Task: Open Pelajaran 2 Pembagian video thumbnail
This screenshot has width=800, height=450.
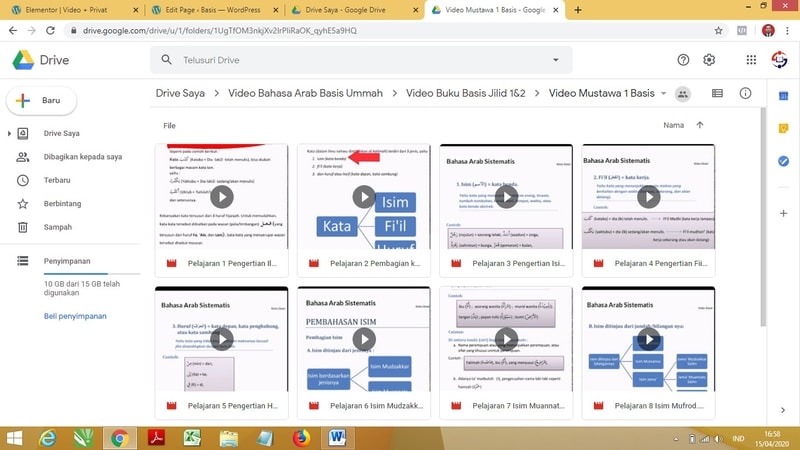Action: click(x=363, y=197)
